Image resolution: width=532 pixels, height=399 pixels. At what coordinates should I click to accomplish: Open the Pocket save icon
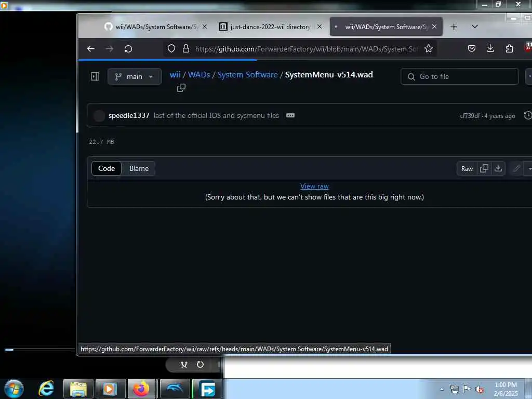(x=472, y=48)
